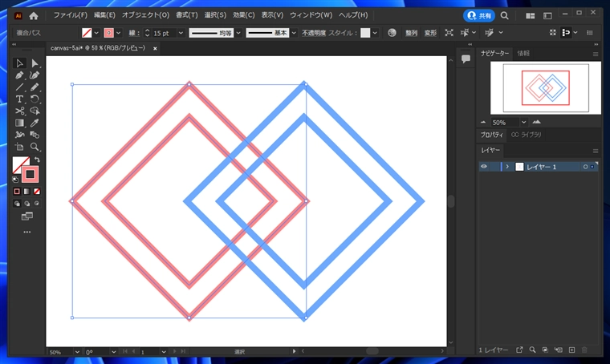Viewport: 610px width, 364px height.
Task: Open the fill color dropdown arrow
Action: pyautogui.click(x=96, y=33)
